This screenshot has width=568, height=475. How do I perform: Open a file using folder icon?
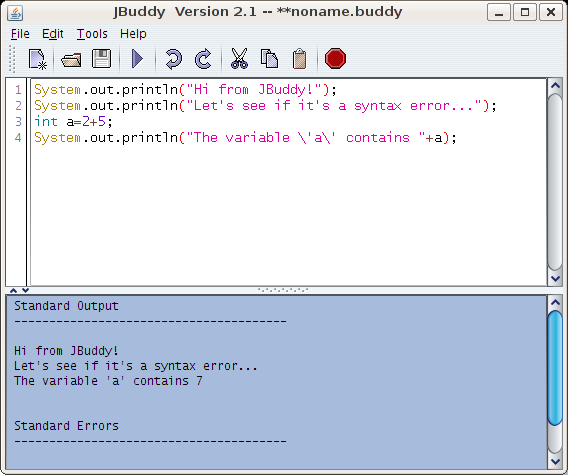tap(71, 59)
